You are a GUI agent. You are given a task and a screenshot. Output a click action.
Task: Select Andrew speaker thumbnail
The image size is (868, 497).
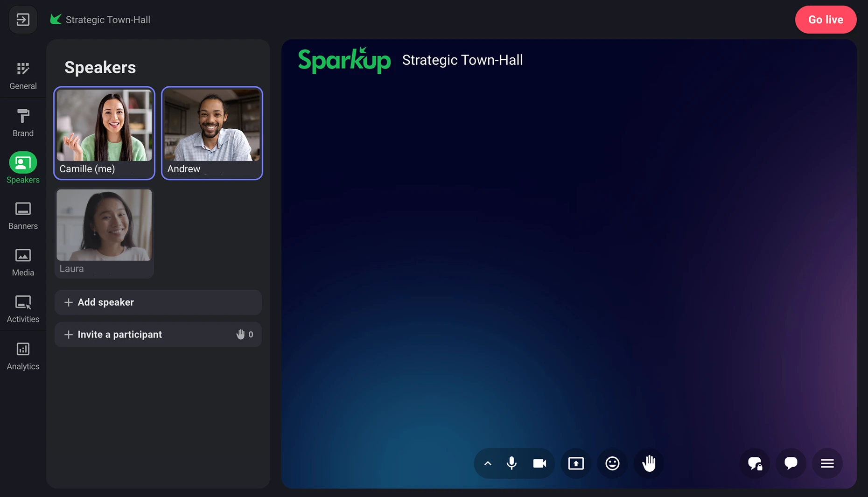(212, 133)
